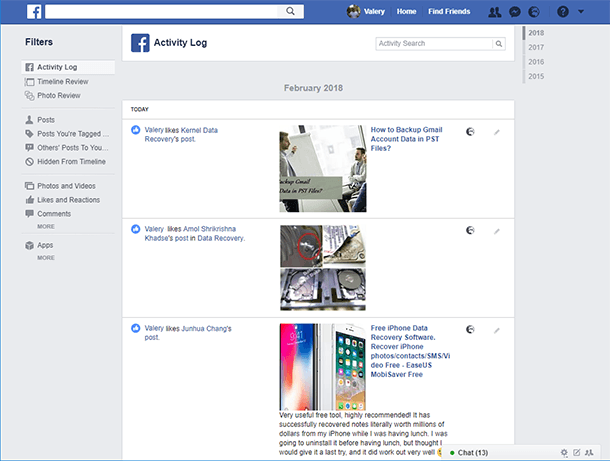Open the iPhone post thumbnail
Screen dimensions: 610x461
(323, 367)
